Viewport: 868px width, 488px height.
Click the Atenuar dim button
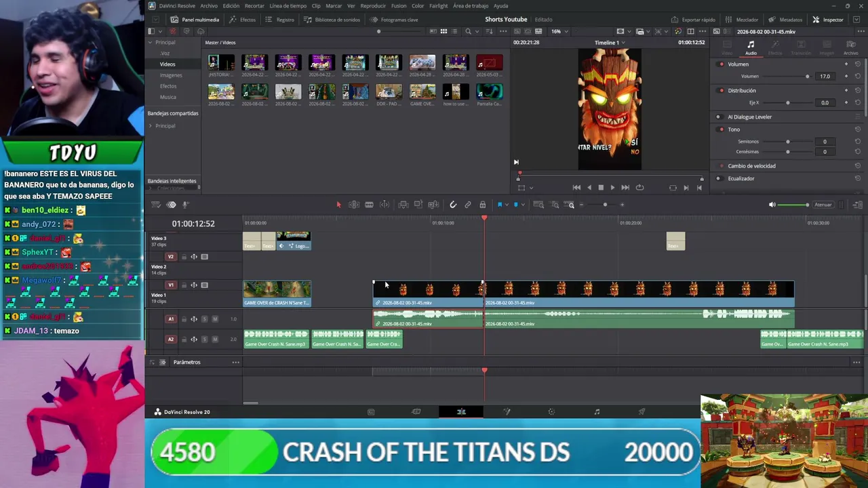point(823,205)
